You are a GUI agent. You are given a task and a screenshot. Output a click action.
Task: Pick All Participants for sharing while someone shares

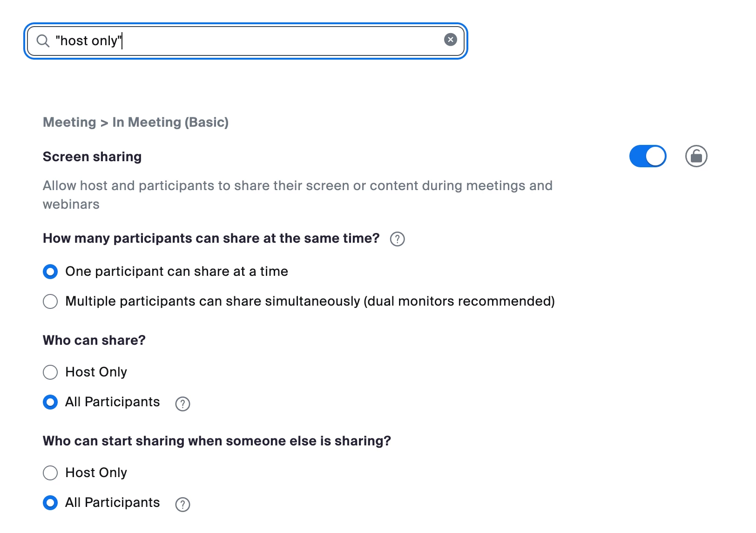50,503
